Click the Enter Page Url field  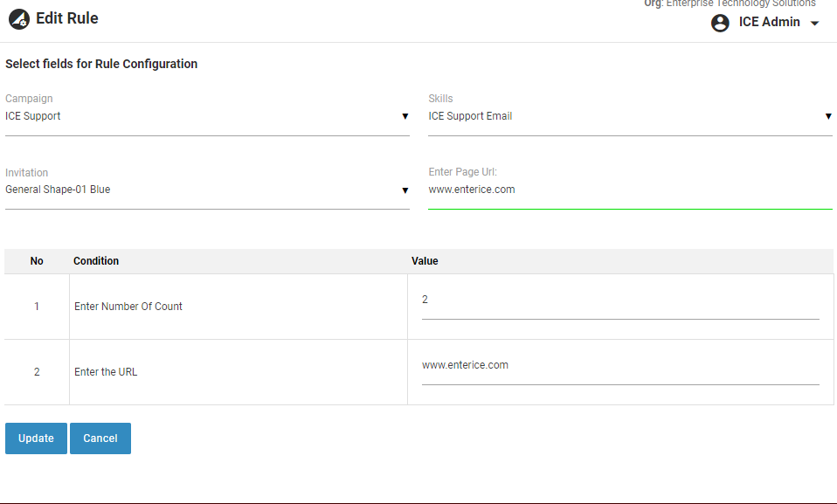tap(629, 190)
